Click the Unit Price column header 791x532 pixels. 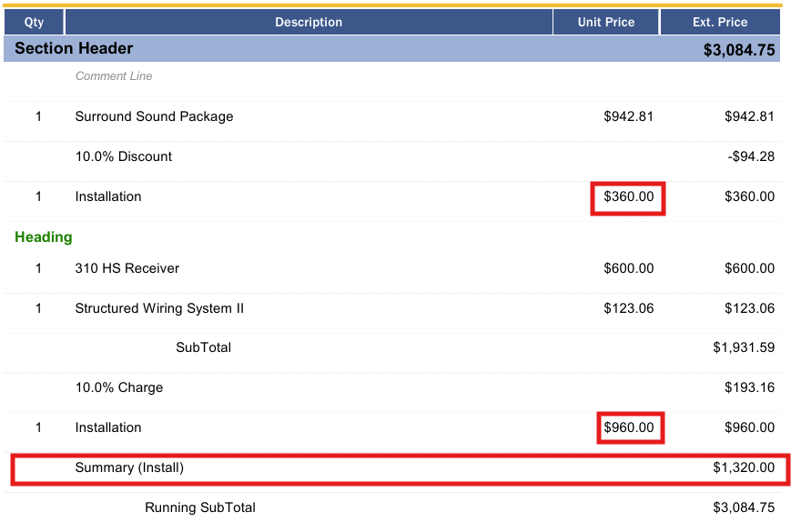click(606, 22)
